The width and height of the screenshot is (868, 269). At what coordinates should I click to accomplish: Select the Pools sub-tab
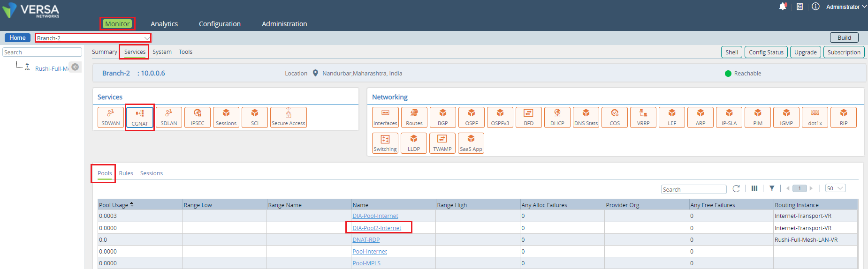click(105, 173)
